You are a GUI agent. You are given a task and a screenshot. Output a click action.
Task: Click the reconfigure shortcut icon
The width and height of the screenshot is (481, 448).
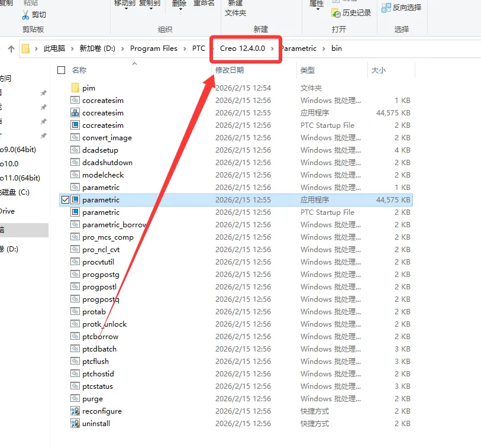(75, 411)
